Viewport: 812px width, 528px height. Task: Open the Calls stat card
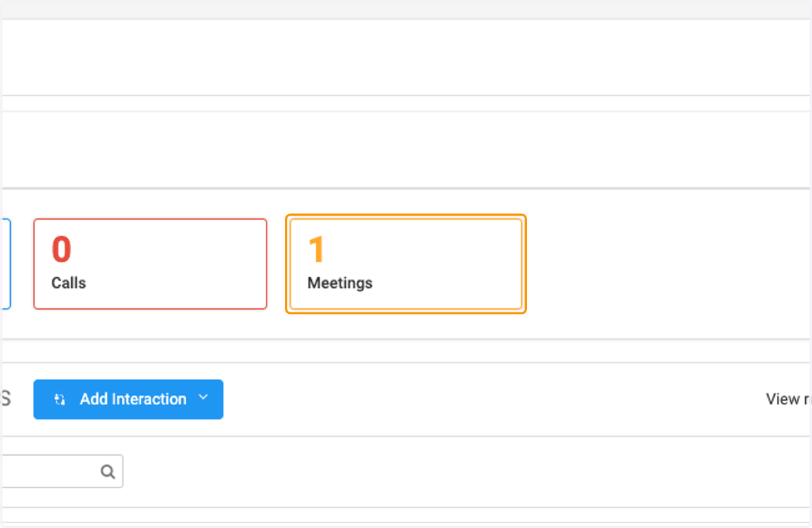pyautogui.click(x=150, y=264)
